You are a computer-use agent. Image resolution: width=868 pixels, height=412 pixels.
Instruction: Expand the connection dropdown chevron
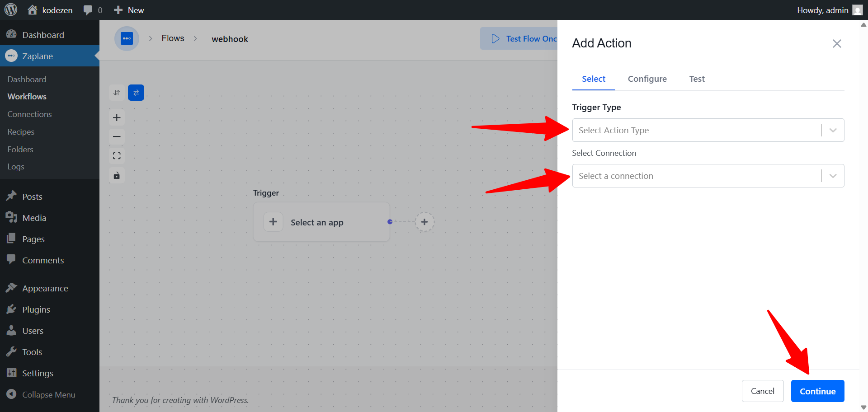[x=833, y=176]
